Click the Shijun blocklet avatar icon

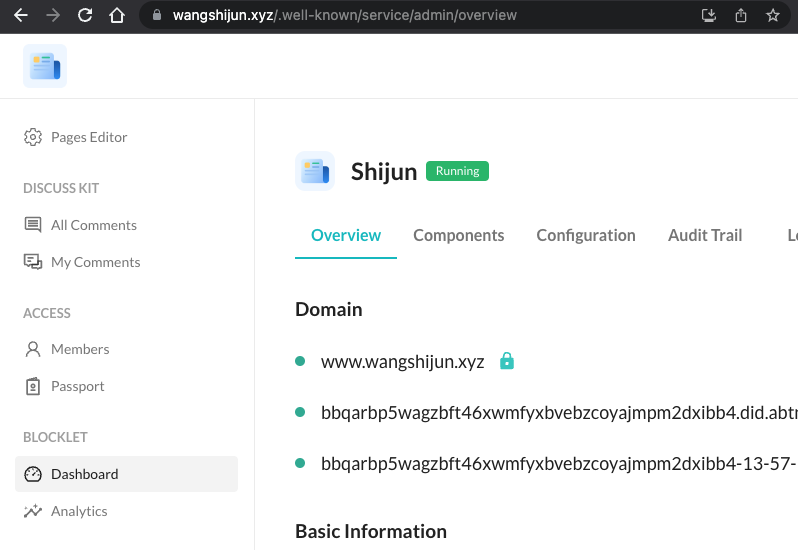coord(315,171)
